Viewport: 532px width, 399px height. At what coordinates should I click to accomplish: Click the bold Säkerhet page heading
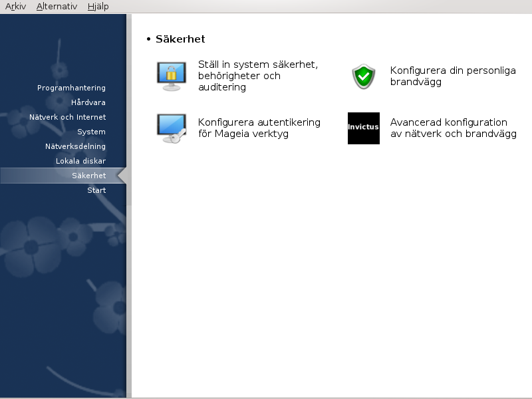[180, 39]
